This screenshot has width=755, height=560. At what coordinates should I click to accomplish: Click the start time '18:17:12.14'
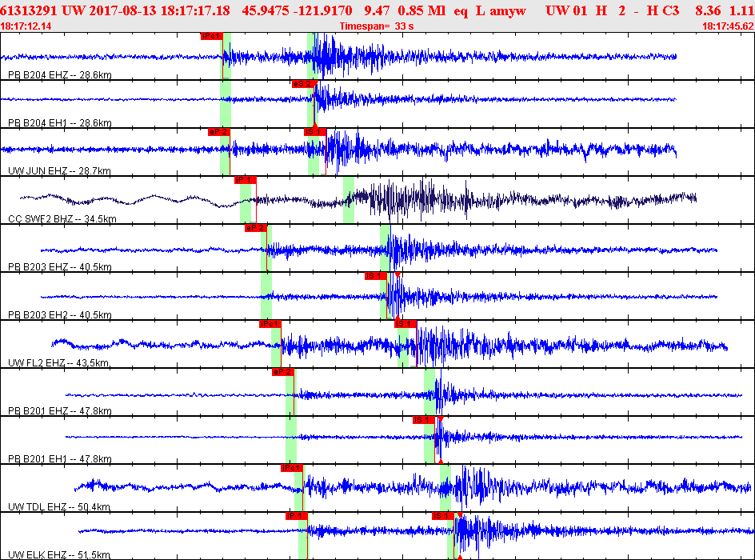[26, 26]
